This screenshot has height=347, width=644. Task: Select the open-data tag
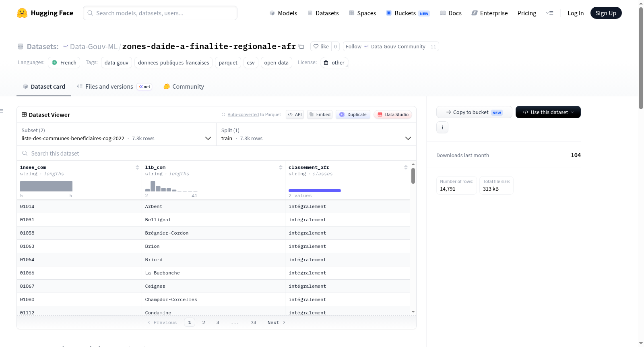276,62
